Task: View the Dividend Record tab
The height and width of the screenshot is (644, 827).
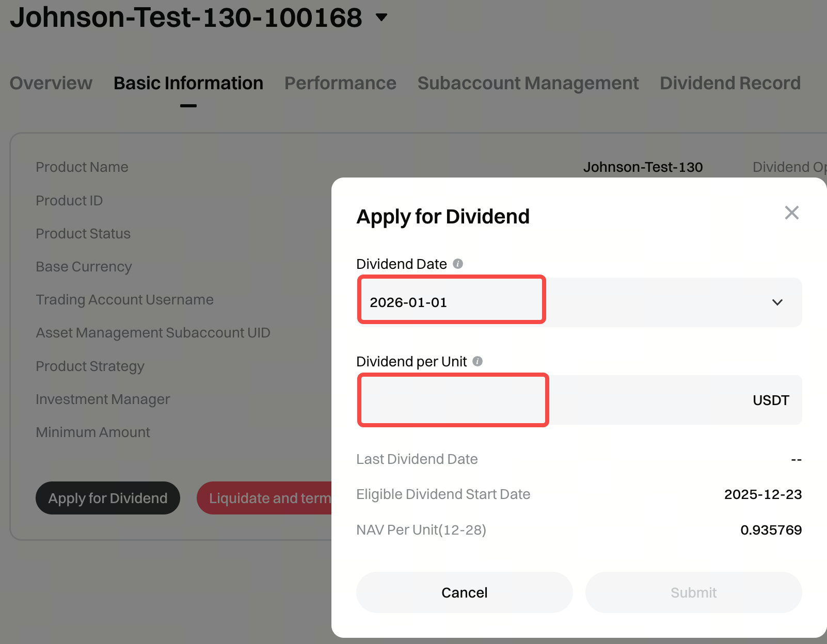Action: (730, 83)
